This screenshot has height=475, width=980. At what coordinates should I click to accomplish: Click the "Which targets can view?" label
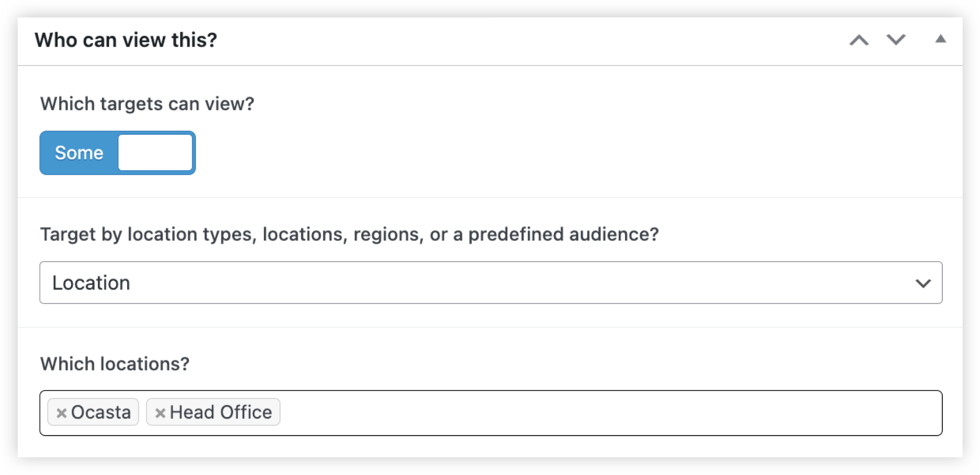tap(147, 104)
